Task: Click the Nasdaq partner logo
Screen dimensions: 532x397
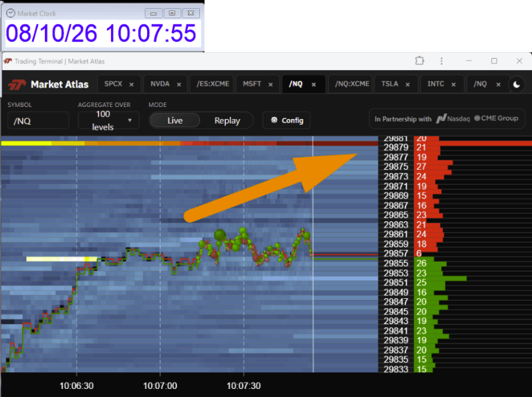Action: (x=453, y=119)
